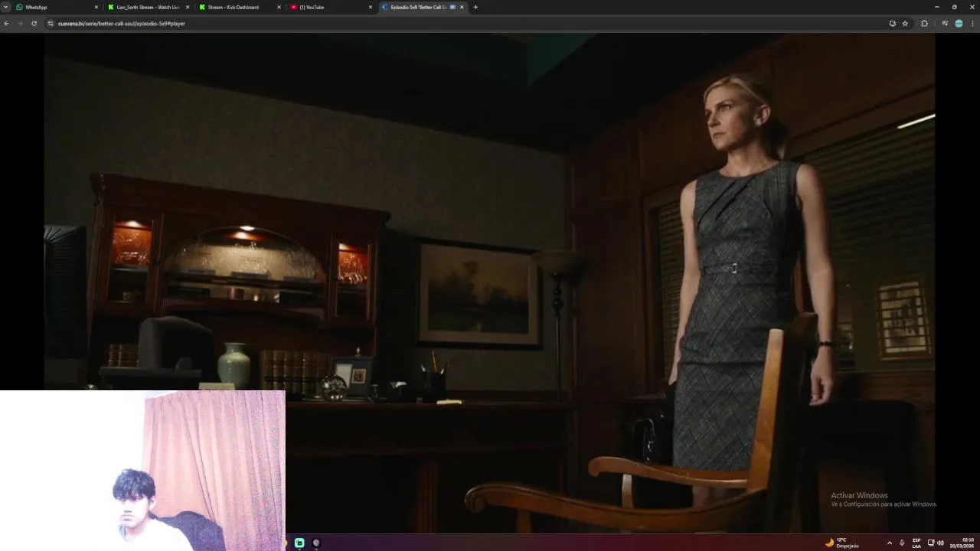The height and width of the screenshot is (551, 980).
Task: Go back to previous page
Action: (x=6, y=24)
